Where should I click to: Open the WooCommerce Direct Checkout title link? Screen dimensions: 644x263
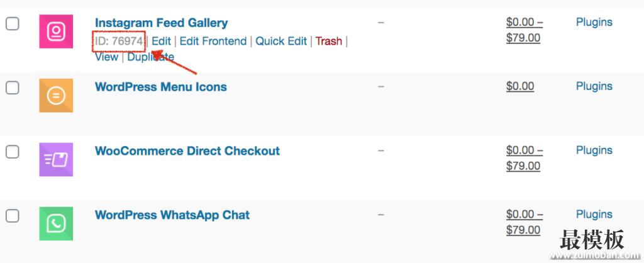[187, 151]
